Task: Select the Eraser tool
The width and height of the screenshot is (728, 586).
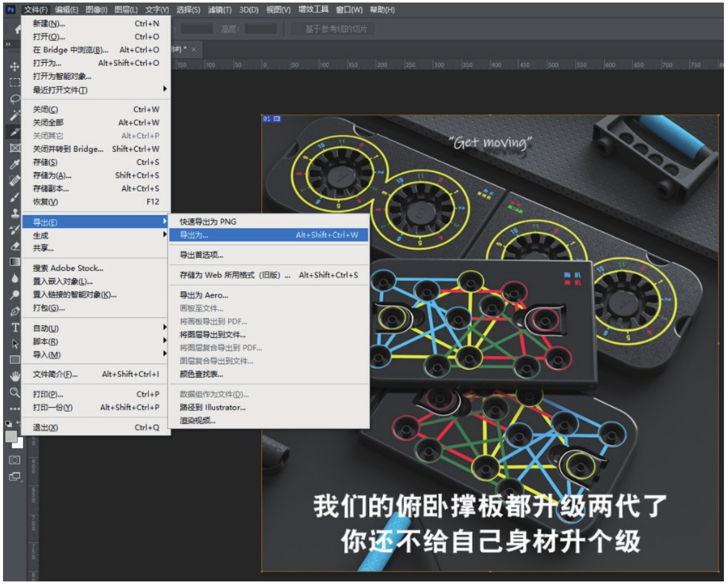Action: click(15, 246)
